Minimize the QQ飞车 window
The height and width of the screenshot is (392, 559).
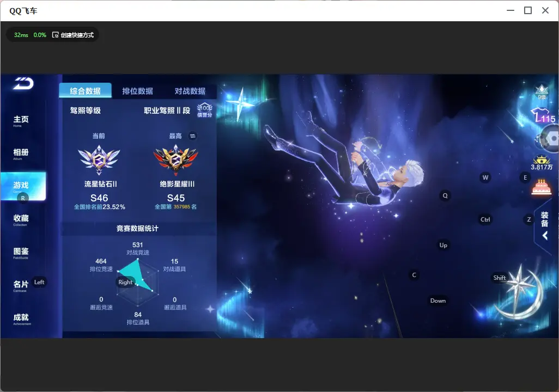[511, 10]
